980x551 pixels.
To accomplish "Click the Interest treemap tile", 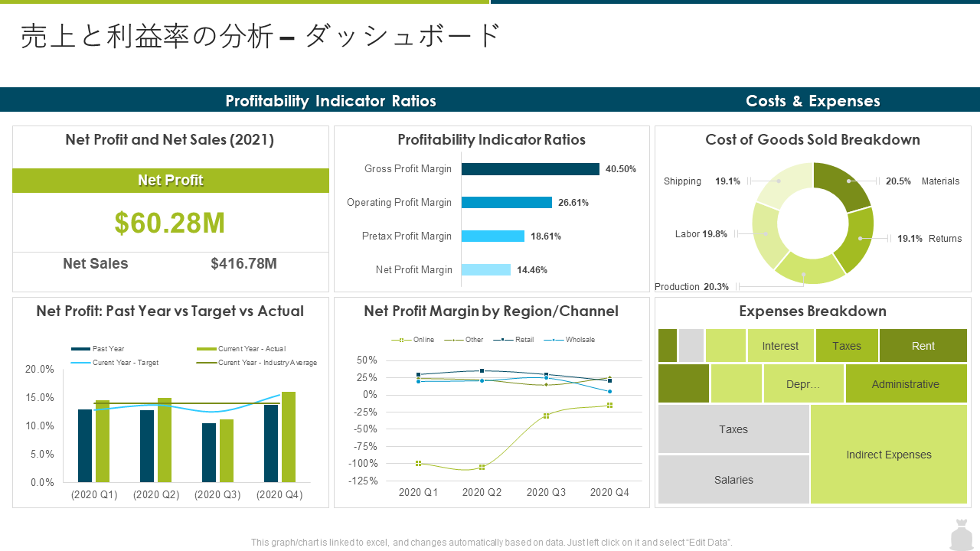I will point(780,346).
